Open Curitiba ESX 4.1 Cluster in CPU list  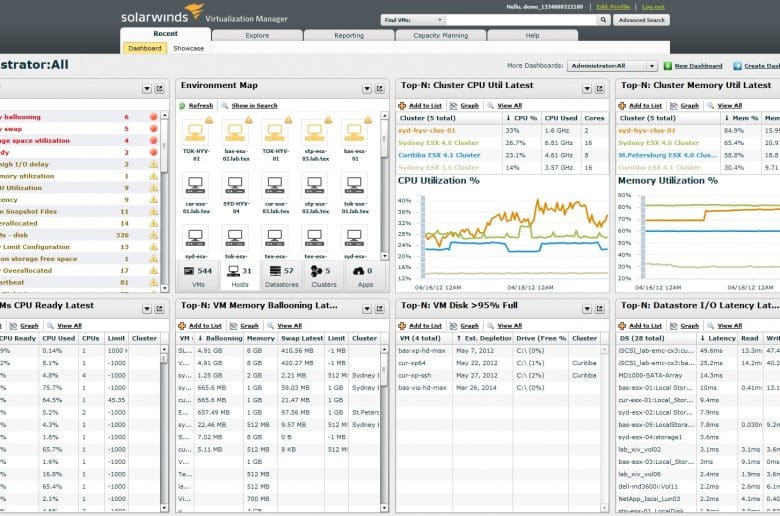point(439,155)
